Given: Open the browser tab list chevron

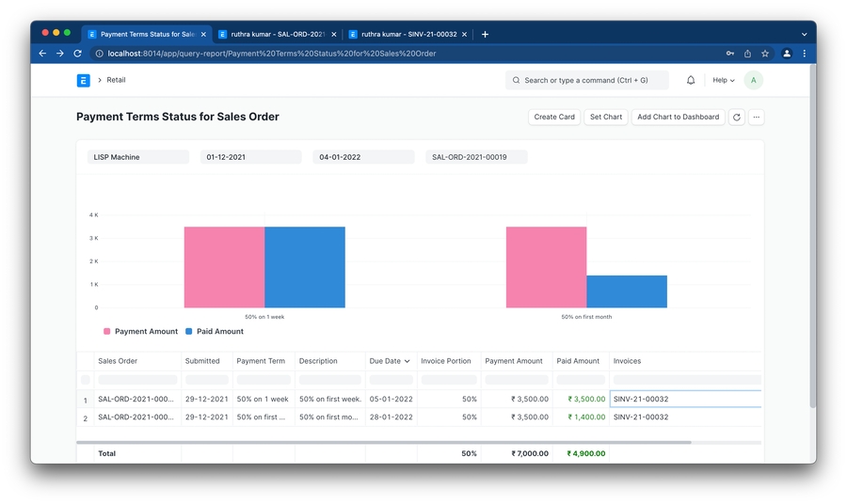Looking at the screenshot, I should (804, 35).
